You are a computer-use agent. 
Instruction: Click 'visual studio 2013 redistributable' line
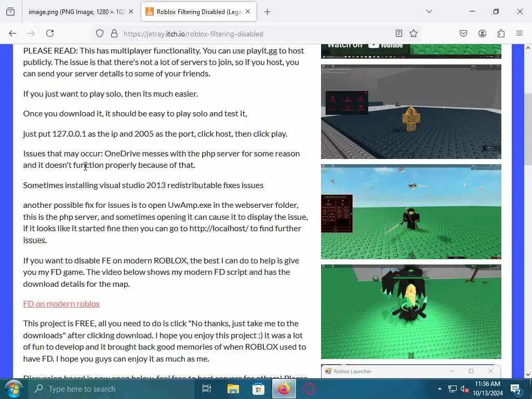click(143, 185)
